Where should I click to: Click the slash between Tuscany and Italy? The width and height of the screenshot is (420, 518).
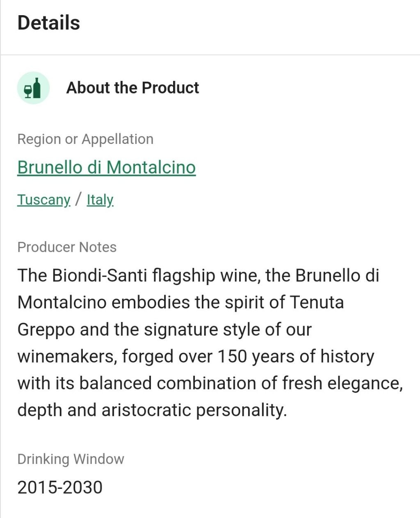click(x=78, y=200)
